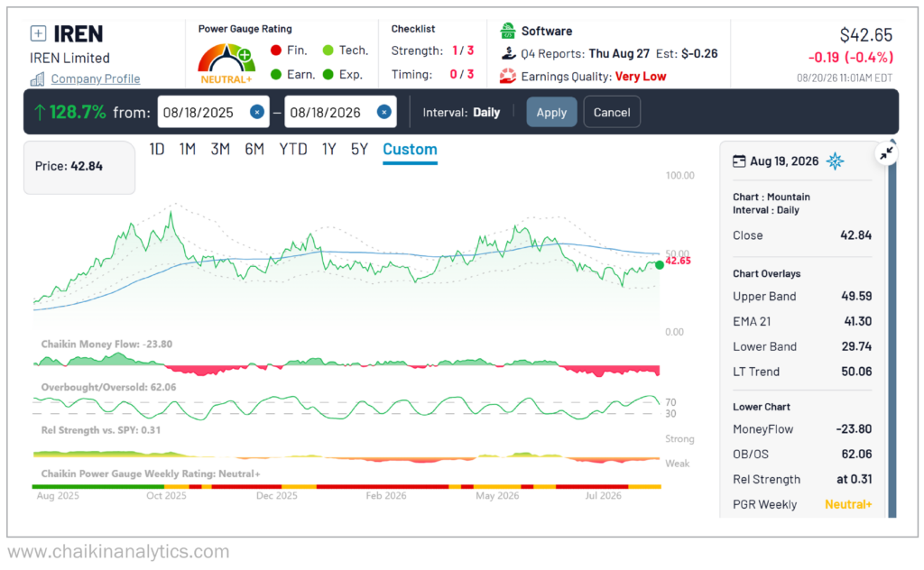
Task: Click the MoneyFlow -23.80 row value
Action: pos(854,429)
